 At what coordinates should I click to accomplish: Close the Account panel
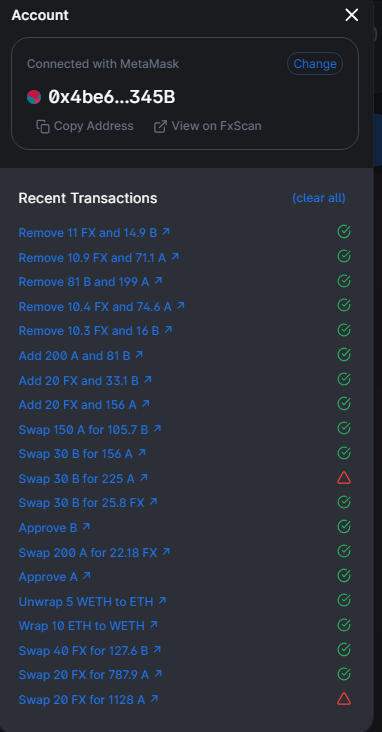tap(352, 15)
